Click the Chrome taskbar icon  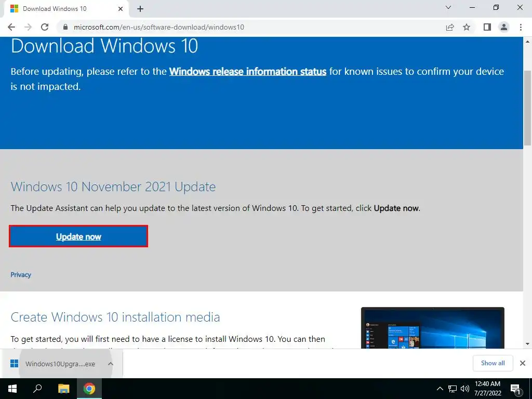[89, 389]
